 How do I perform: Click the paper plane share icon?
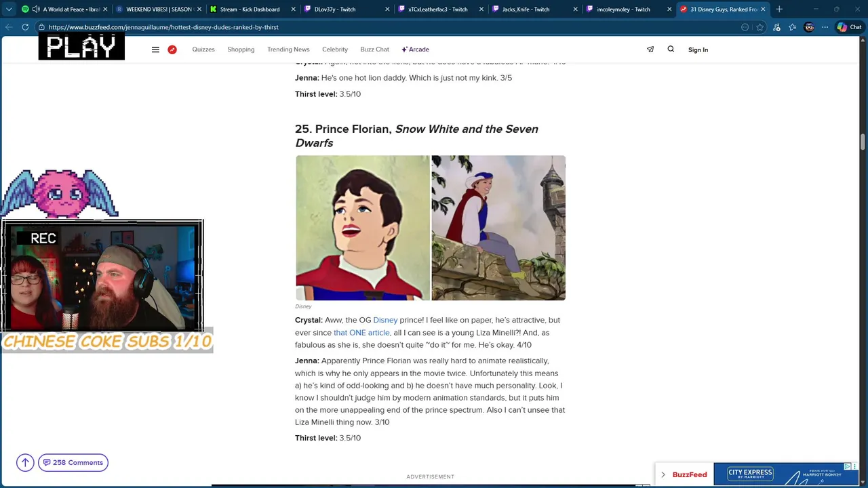click(650, 49)
